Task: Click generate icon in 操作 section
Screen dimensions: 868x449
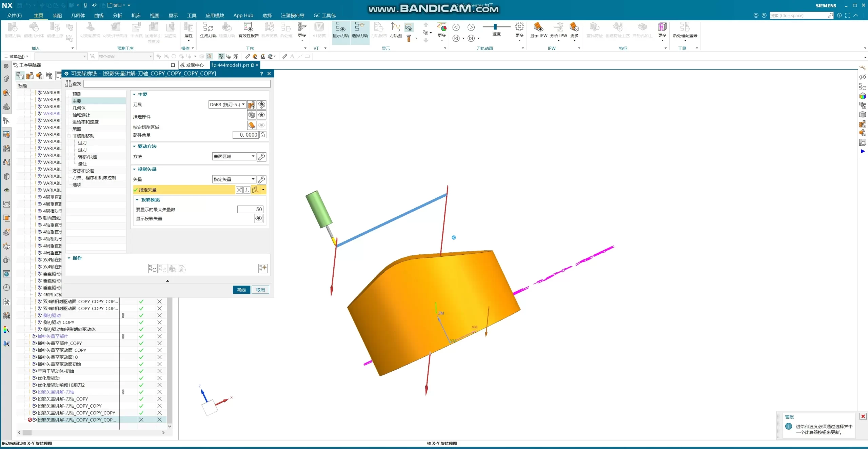Action: (153, 269)
